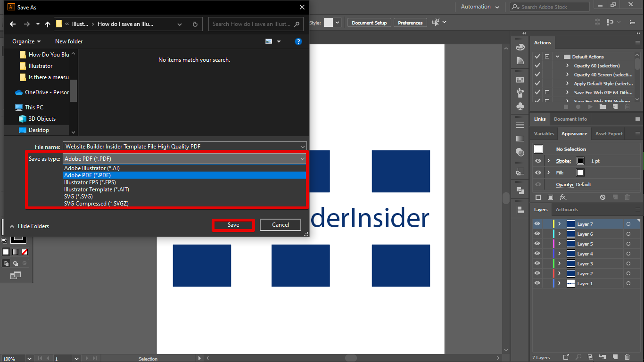This screenshot has width=644, height=362.
Task: Open the Save as type dropdown
Action: point(184,159)
